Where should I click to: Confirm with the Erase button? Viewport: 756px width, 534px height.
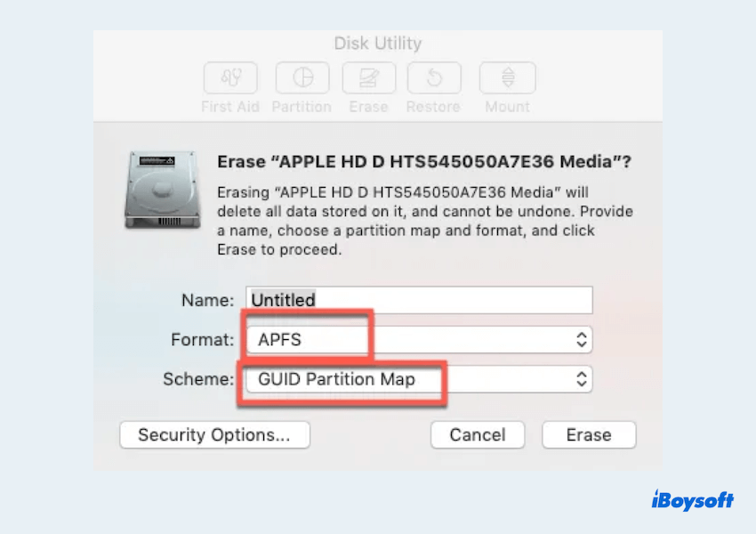(x=589, y=434)
